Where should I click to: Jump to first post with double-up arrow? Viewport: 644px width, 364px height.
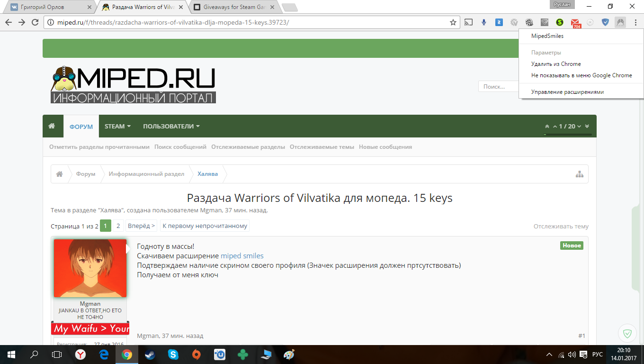click(x=547, y=127)
